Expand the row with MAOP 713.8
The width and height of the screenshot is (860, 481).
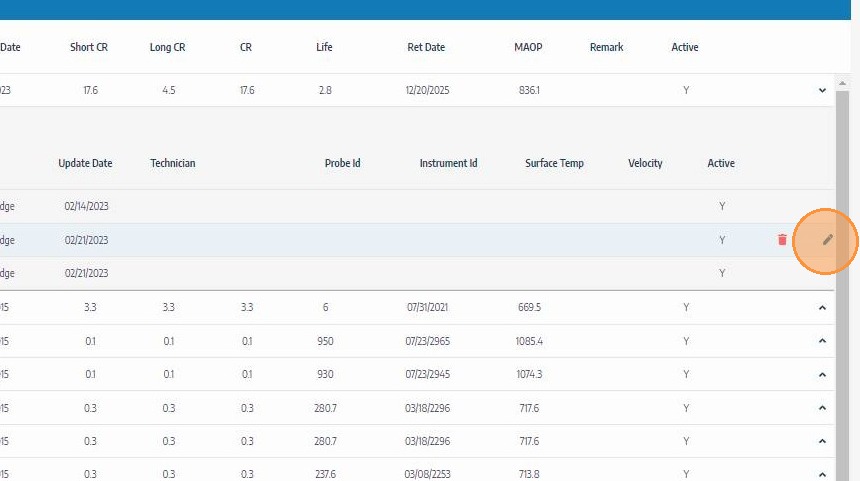[822, 474]
